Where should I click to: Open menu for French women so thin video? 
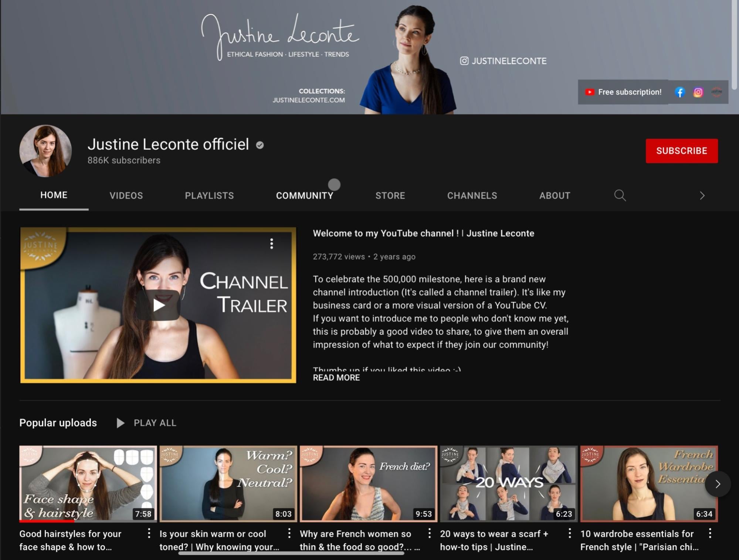pos(429,533)
